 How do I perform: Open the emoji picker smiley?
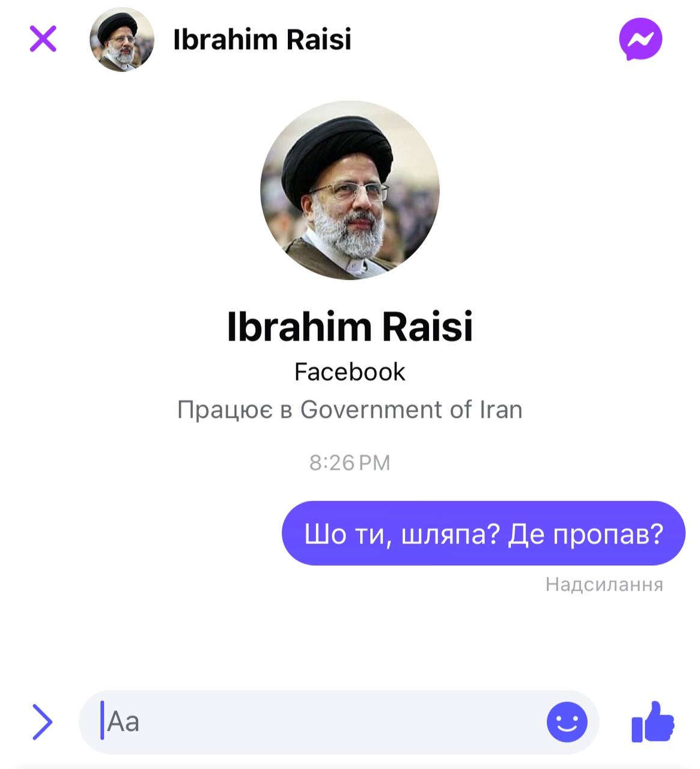tap(567, 722)
